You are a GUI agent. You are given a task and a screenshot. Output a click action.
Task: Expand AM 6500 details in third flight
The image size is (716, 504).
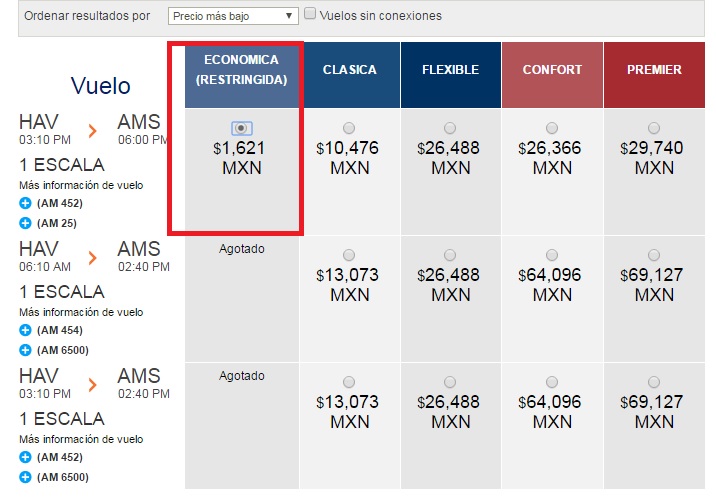click(25, 477)
